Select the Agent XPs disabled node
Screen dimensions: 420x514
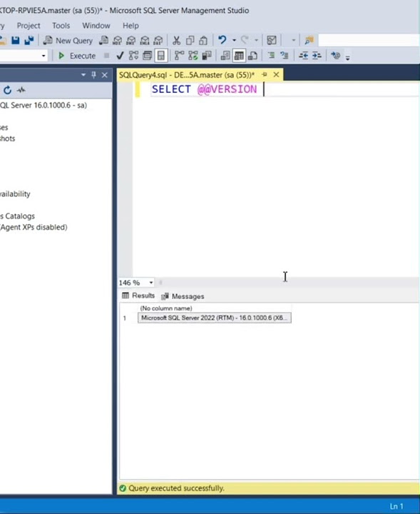click(x=34, y=227)
